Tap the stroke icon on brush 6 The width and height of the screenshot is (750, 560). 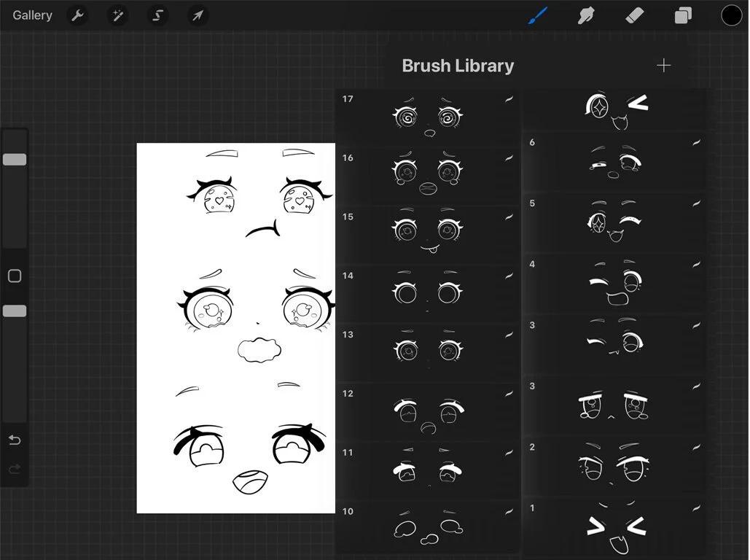pos(697,142)
